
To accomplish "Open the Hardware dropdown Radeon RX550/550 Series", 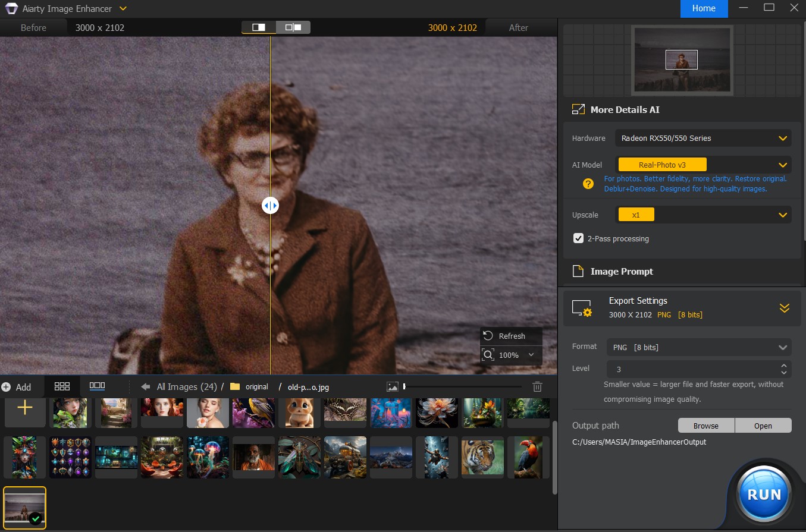I will [703, 138].
